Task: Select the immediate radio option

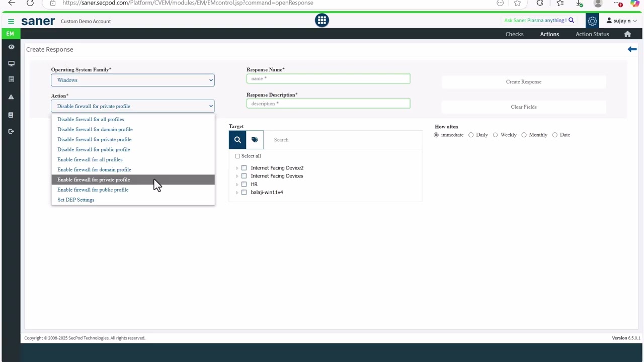Action: 436,135
